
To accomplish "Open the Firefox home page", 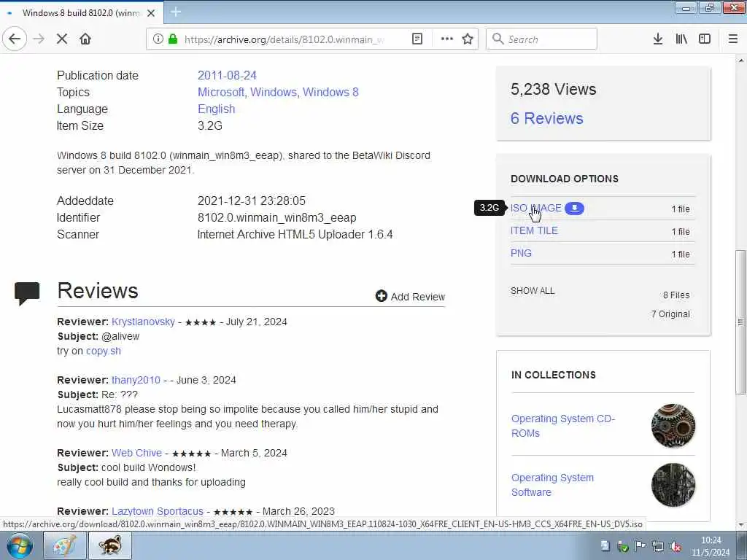I will 85,39.
